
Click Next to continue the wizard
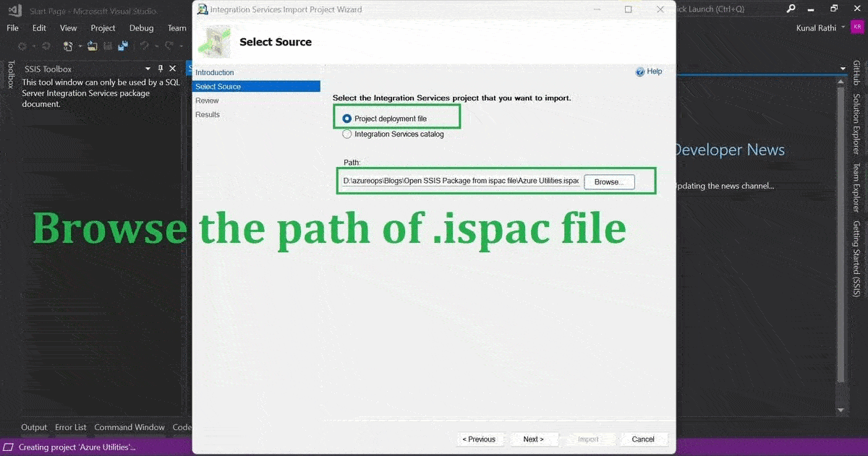point(533,439)
